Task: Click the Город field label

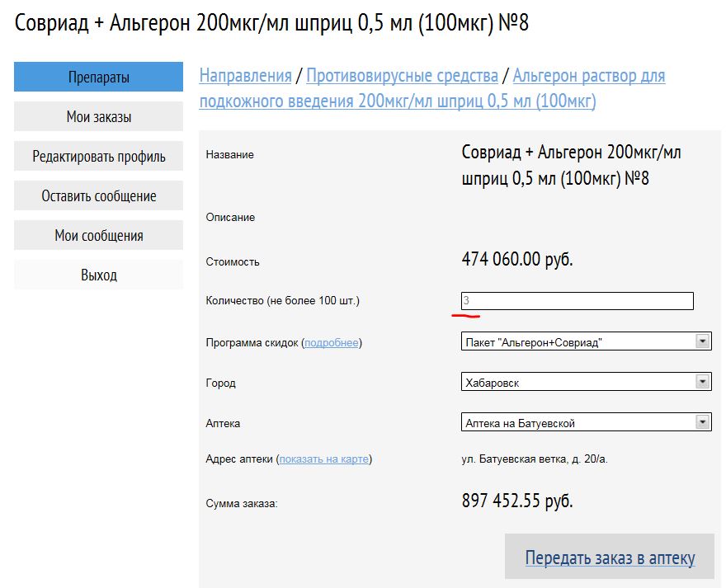Action: (x=221, y=383)
